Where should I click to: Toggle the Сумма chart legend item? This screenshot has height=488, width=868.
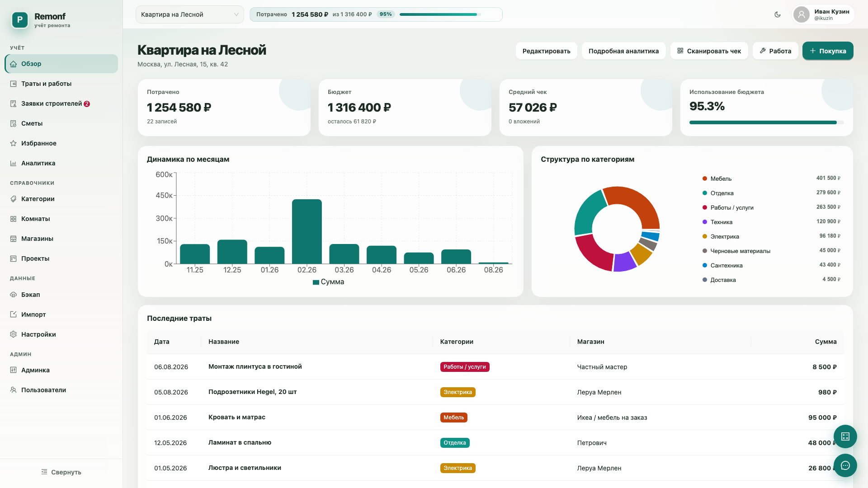[x=328, y=282]
